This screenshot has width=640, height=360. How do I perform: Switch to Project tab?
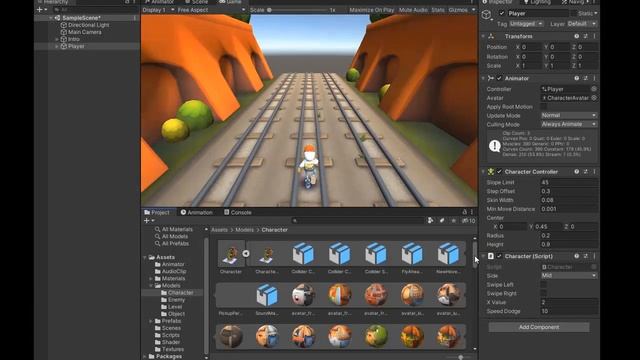pos(157,212)
